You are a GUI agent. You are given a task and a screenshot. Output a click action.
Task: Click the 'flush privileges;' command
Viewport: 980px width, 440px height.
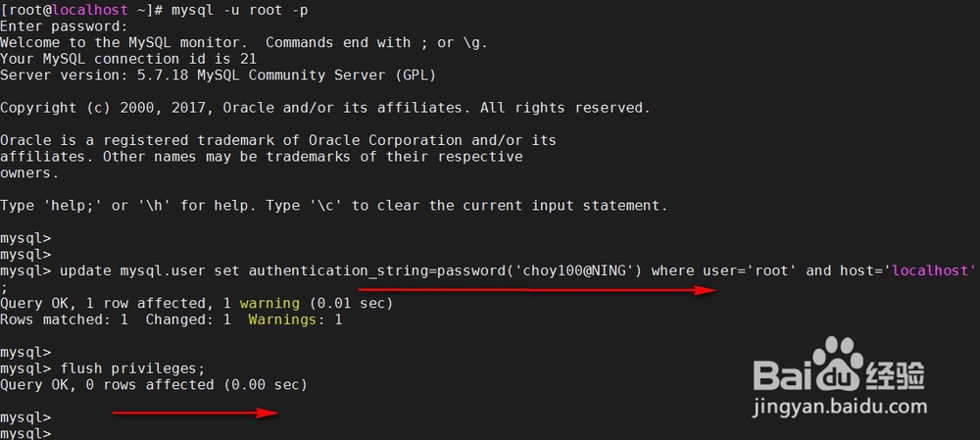132,368
